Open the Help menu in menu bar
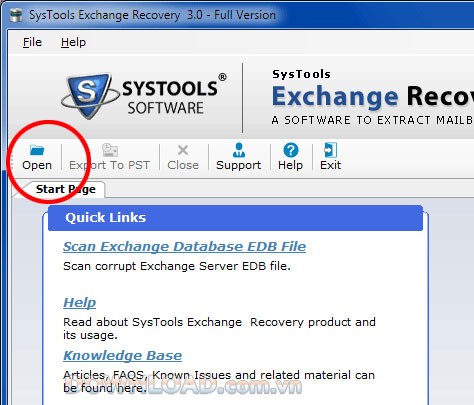The height and width of the screenshot is (405, 474). (73, 42)
